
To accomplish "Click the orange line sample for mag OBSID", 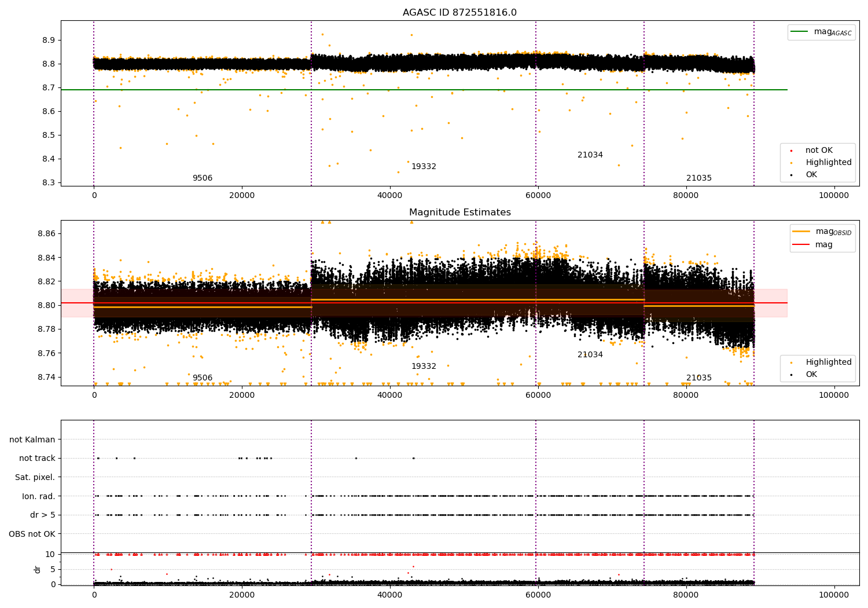I will (x=801, y=232).
